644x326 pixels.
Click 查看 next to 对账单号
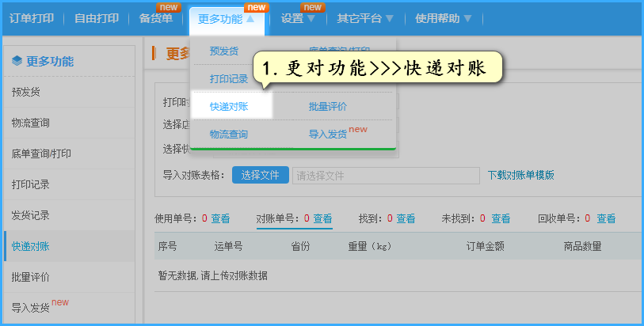click(x=322, y=218)
